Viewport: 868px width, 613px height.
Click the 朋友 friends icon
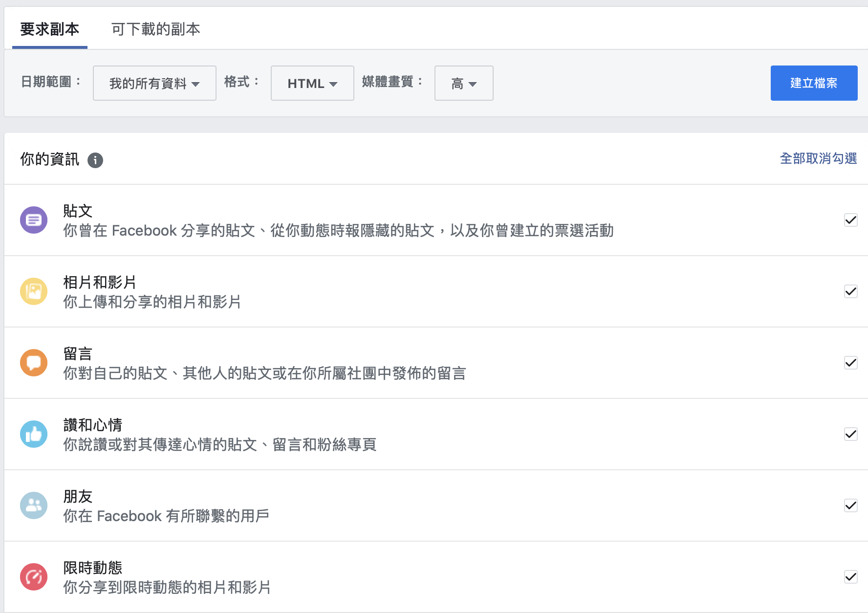click(x=34, y=505)
